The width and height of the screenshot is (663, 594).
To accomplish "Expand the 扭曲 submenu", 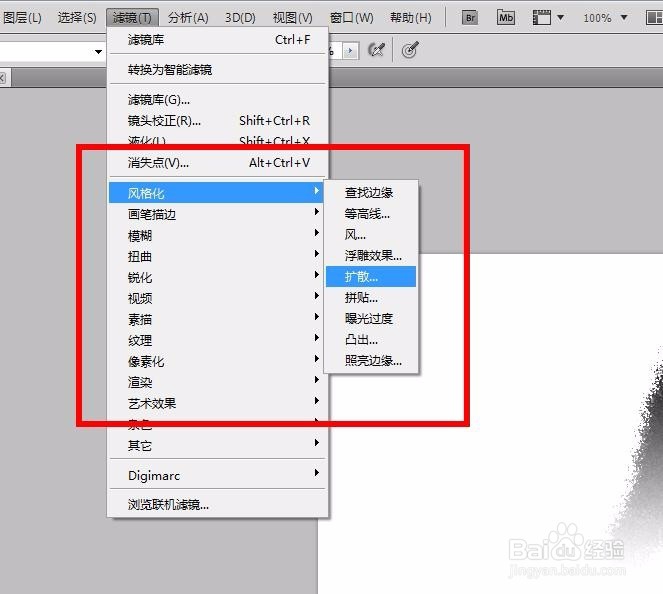I will [218, 257].
